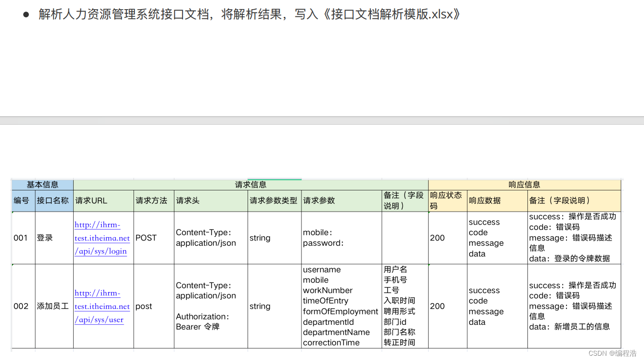644x361 pixels.
Task: Click the 请求参数类型 column header
Action: coord(275,201)
